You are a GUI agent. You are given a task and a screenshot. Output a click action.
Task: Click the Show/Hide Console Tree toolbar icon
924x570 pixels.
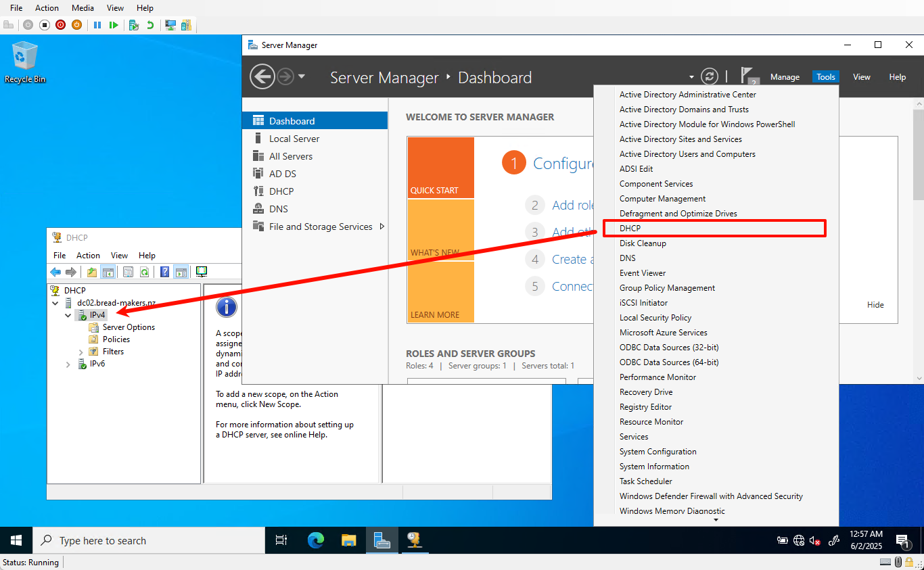point(108,272)
